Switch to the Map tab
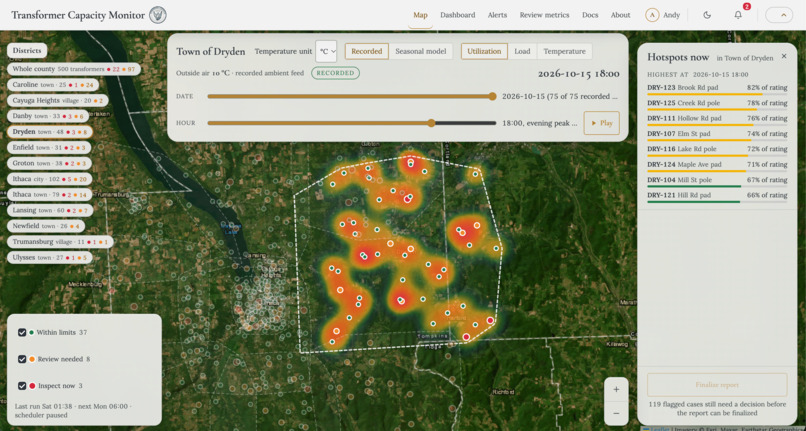The image size is (806, 431). [420, 15]
